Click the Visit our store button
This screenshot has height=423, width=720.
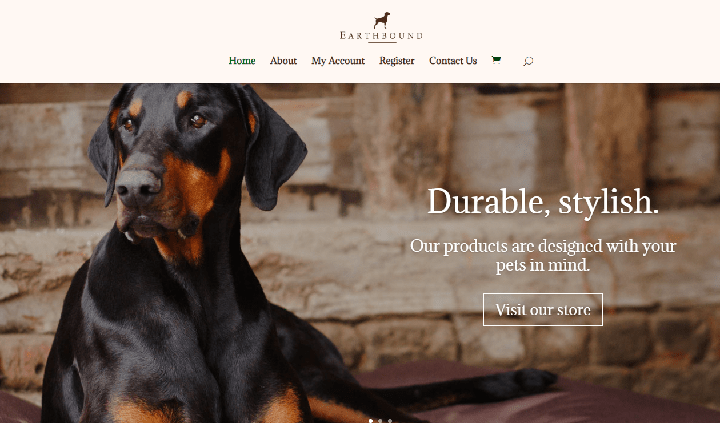(x=543, y=310)
